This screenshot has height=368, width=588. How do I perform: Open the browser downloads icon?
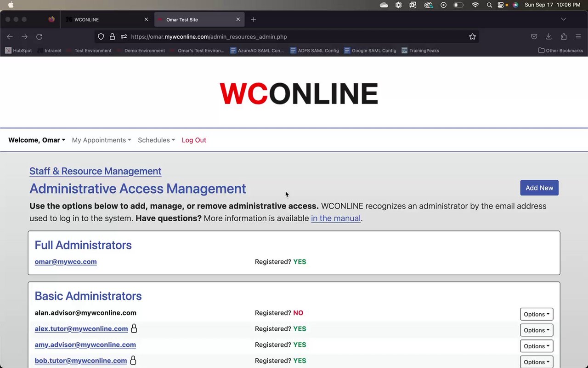pos(548,37)
